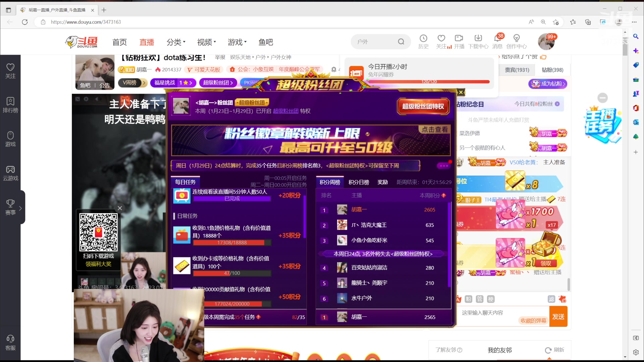644x362 pixels.
Task: Expand the 视频 dropdown menu
Action: tap(207, 42)
